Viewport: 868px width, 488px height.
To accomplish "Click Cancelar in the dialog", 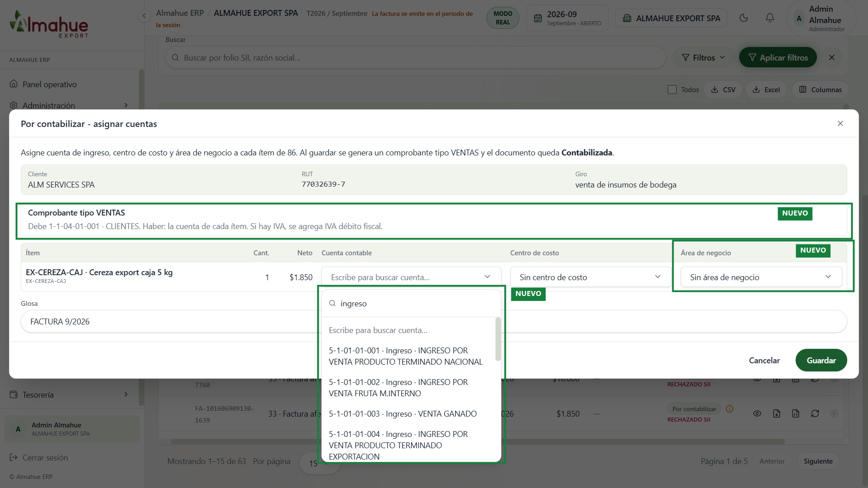I will (764, 360).
